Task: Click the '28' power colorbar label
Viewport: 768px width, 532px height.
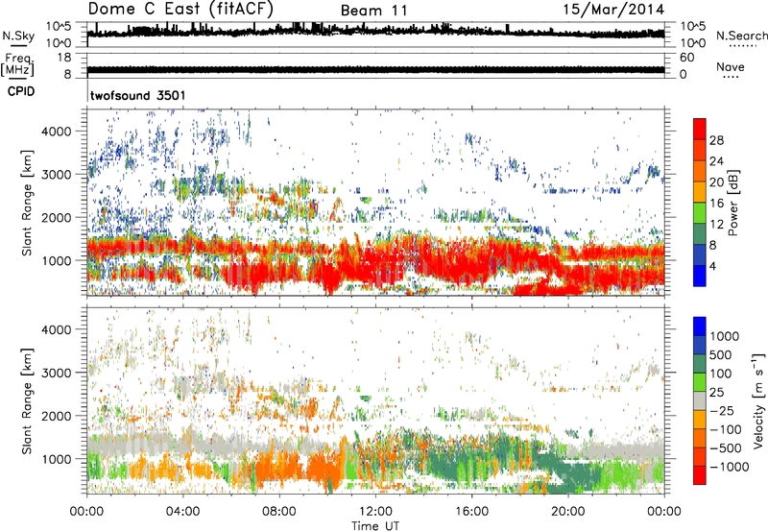Action: pyautogui.click(x=716, y=140)
